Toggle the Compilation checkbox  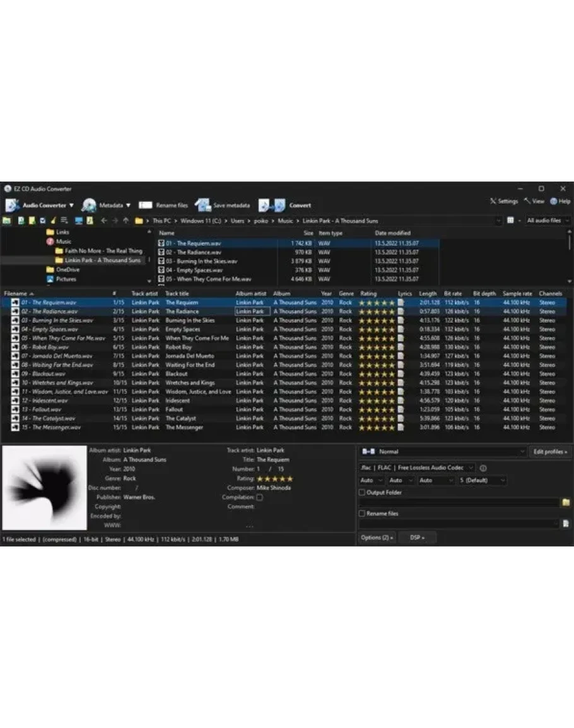259,497
